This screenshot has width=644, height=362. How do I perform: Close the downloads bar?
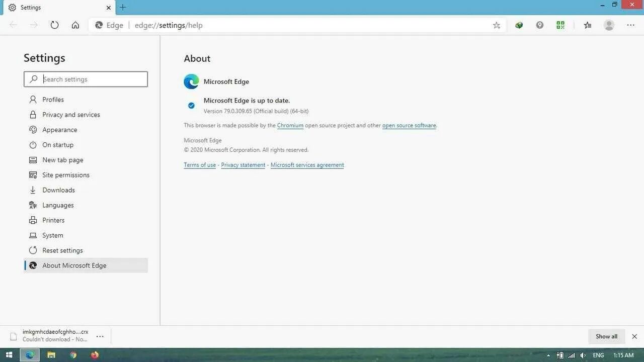tap(634, 336)
